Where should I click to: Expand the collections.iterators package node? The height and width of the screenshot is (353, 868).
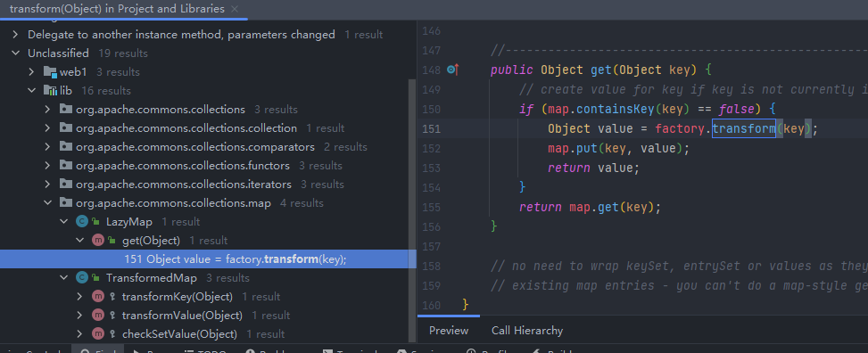pos(47,185)
